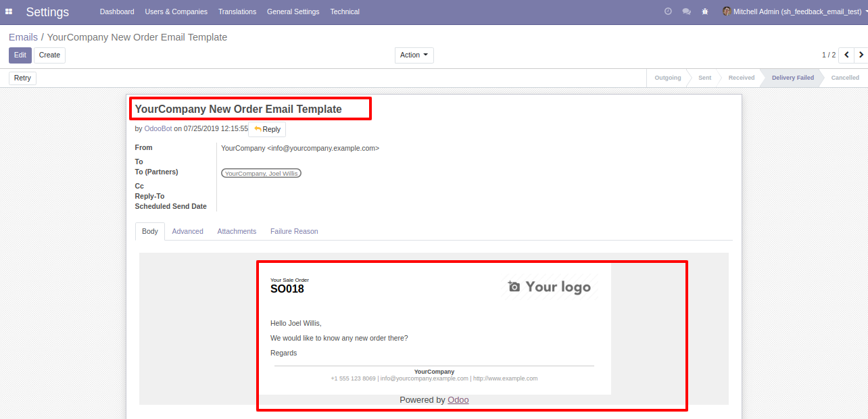Open the activities clock icon
This screenshot has height=419, width=868.
click(668, 11)
